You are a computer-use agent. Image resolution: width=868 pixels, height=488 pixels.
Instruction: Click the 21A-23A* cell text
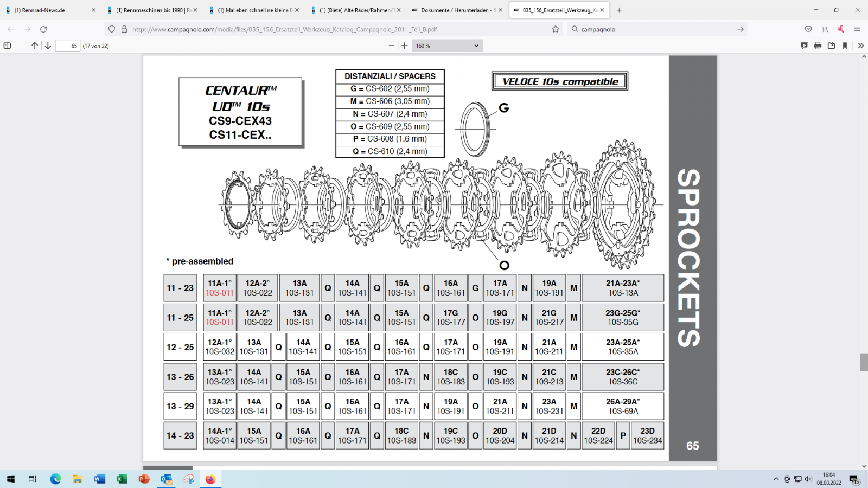(x=623, y=283)
